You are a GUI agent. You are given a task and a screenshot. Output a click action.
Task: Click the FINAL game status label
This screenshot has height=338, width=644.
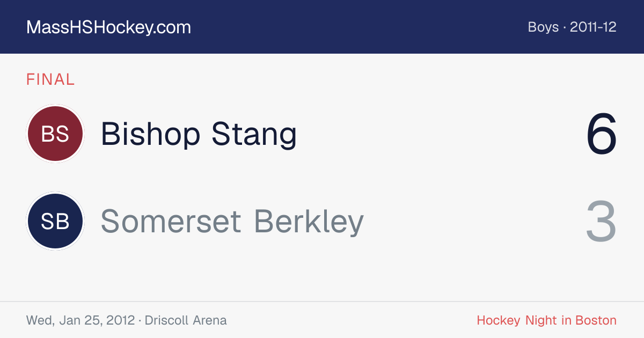[x=50, y=79]
